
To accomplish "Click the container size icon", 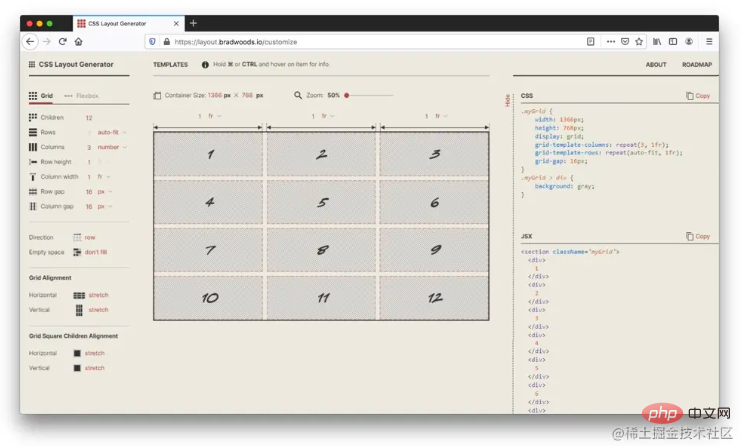I will click(x=157, y=95).
